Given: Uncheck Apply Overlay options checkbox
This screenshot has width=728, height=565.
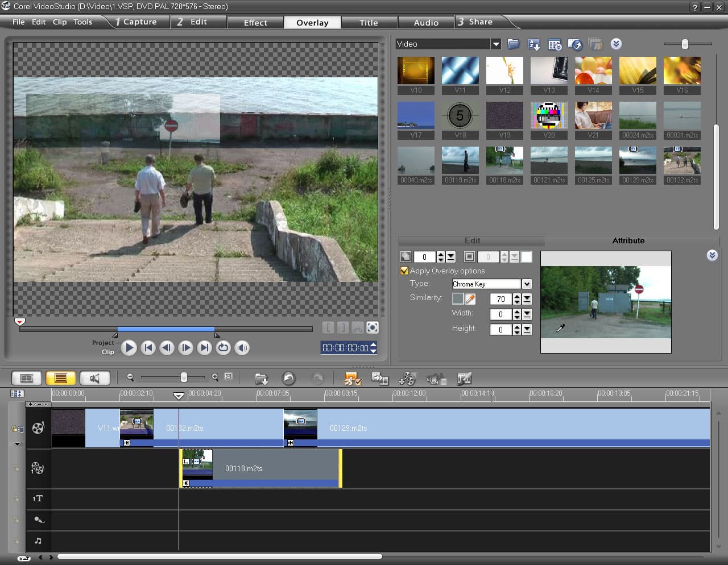Looking at the screenshot, I should [x=404, y=271].
